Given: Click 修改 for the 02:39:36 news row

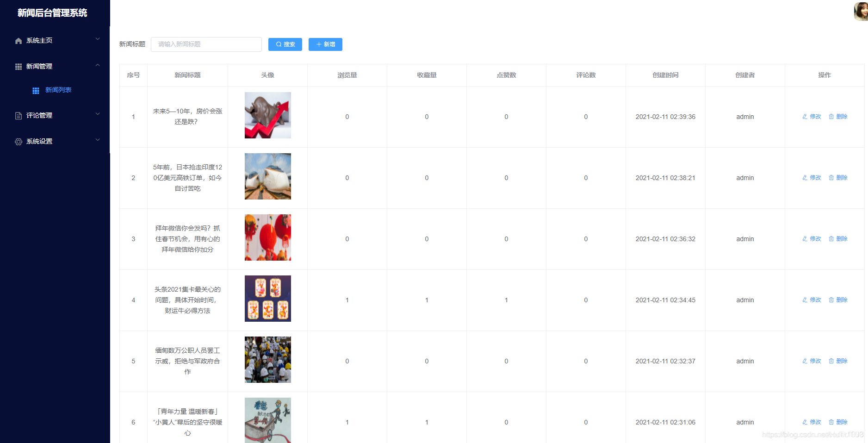Looking at the screenshot, I should click(x=812, y=117).
